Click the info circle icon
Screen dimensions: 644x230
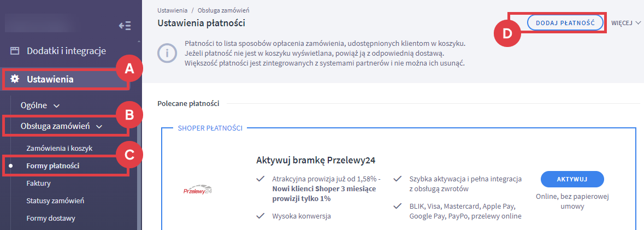(167, 53)
